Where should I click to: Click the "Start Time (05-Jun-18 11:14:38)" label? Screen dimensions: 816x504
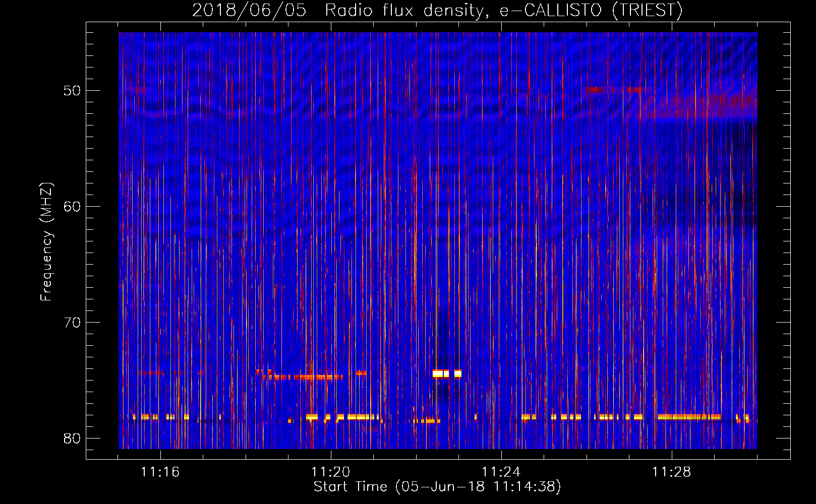tap(437, 487)
